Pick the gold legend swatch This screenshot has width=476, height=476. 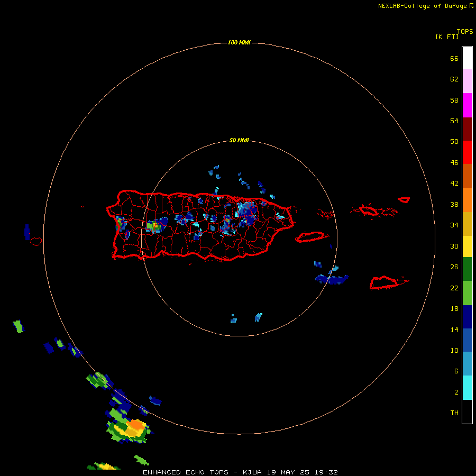point(467,224)
